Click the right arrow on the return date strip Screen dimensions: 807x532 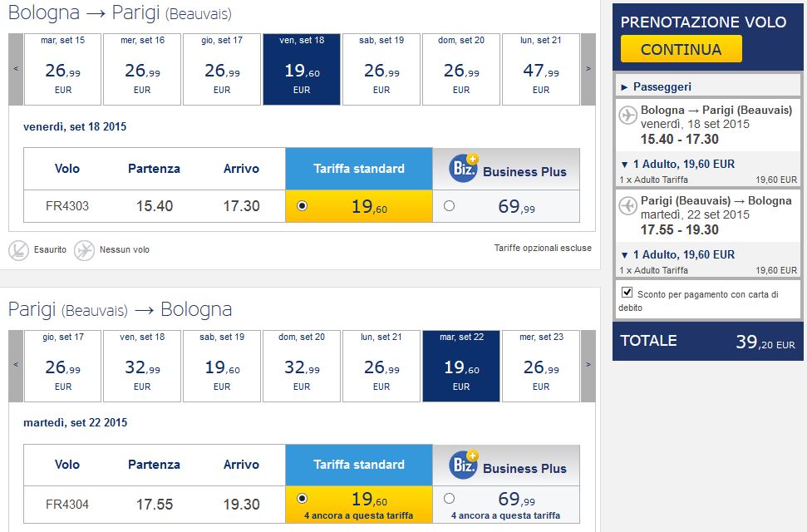[x=590, y=366]
